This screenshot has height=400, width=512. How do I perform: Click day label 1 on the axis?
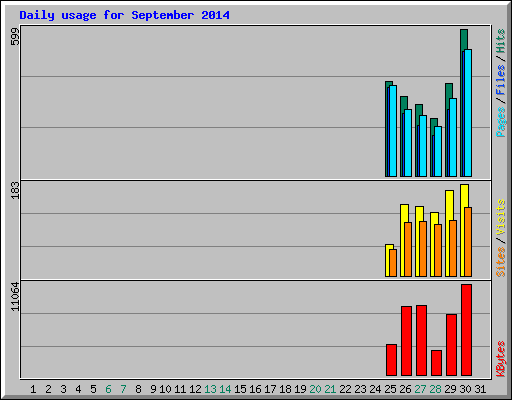pyautogui.click(x=33, y=389)
